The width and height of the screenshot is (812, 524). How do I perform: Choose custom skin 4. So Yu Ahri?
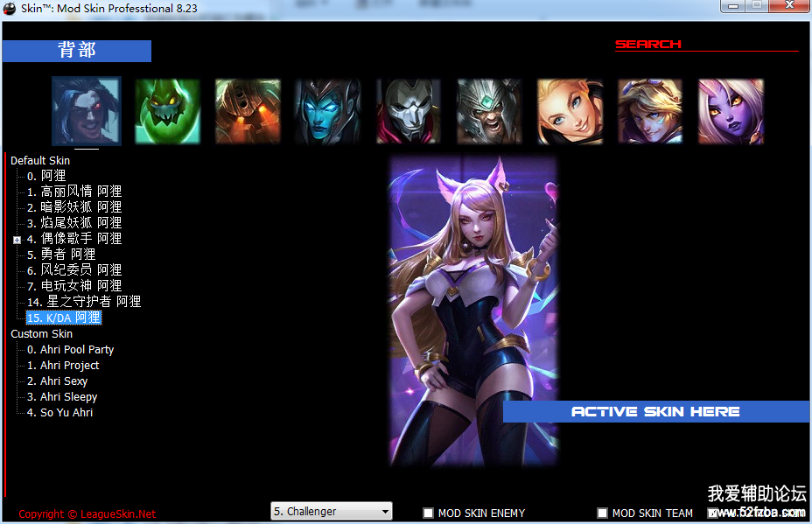point(59,413)
